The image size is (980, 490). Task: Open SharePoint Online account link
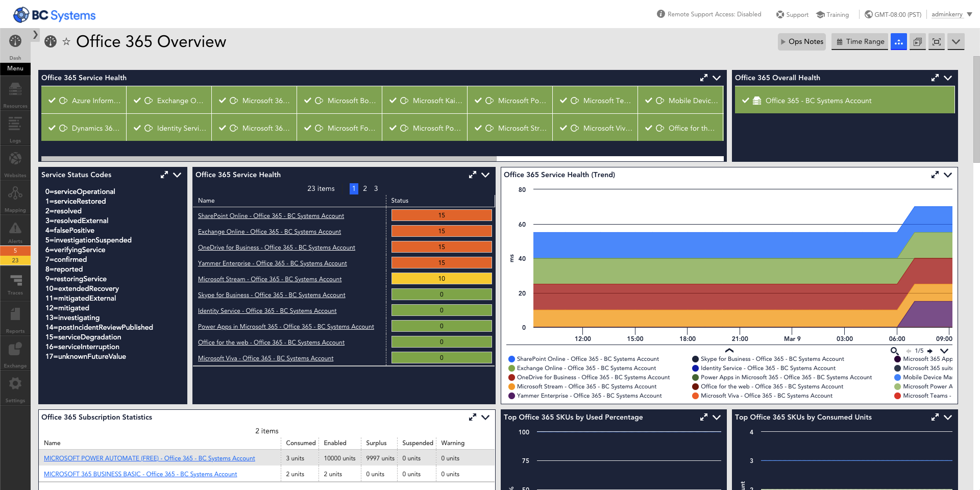271,216
